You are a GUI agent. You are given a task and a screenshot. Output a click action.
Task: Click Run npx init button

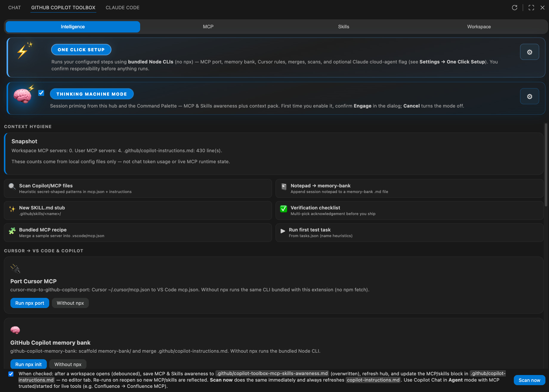(x=29, y=364)
